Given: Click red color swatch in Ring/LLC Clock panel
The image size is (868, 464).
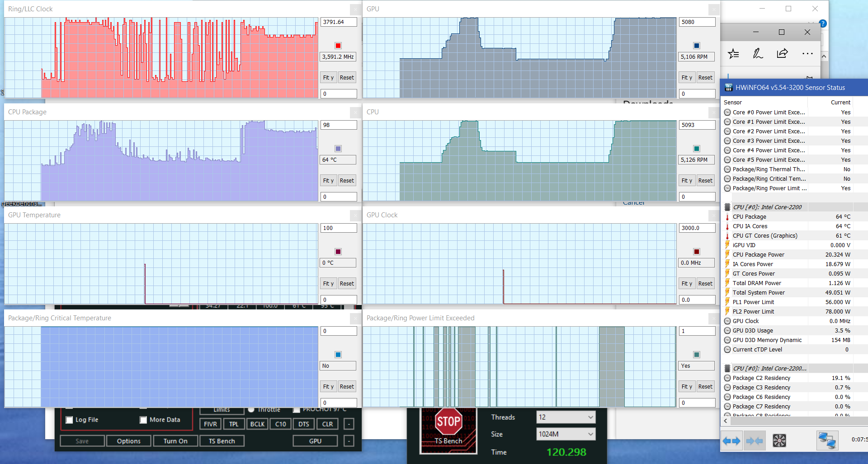Looking at the screenshot, I should [338, 46].
